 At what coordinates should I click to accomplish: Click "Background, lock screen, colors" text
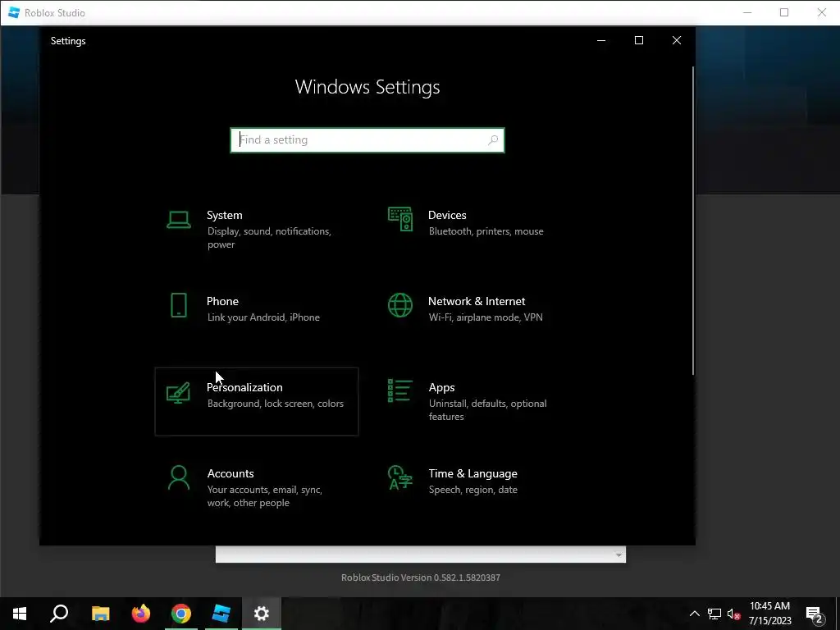276,404
